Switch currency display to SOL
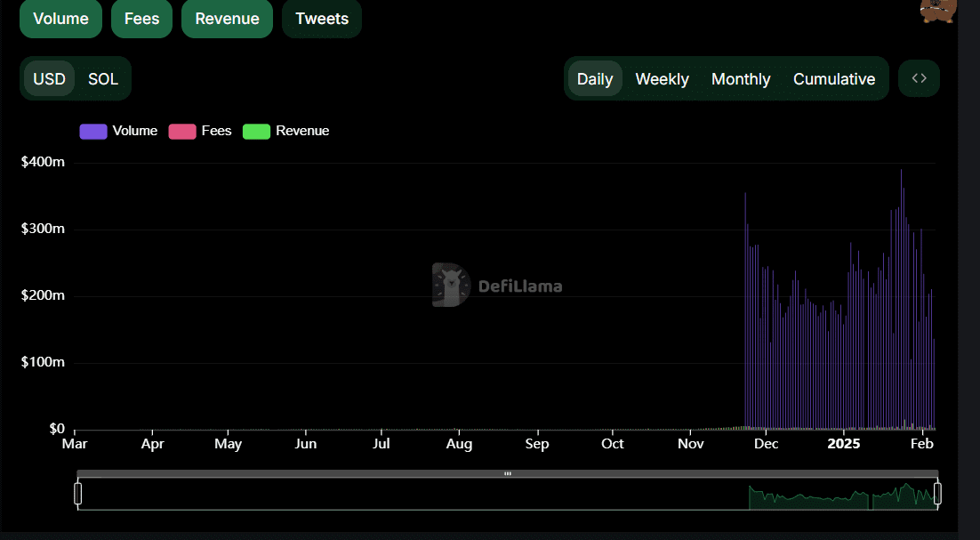Image resolution: width=980 pixels, height=540 pixels. coord(103,78)
